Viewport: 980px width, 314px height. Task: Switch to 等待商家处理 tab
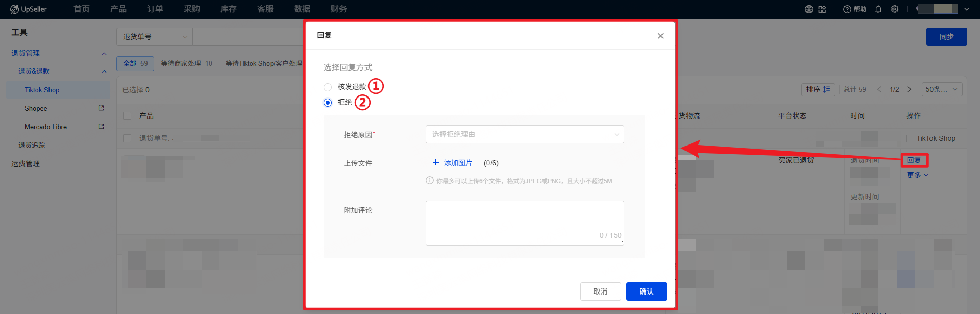click(186, 64)
